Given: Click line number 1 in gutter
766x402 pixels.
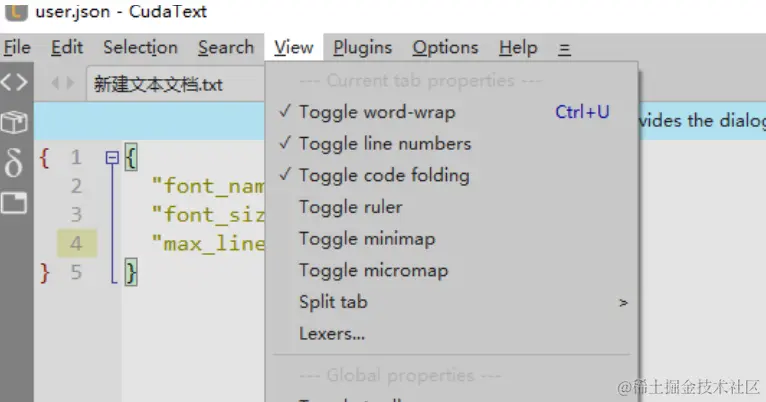Looking at the screenshot, I should coord(76,157).
